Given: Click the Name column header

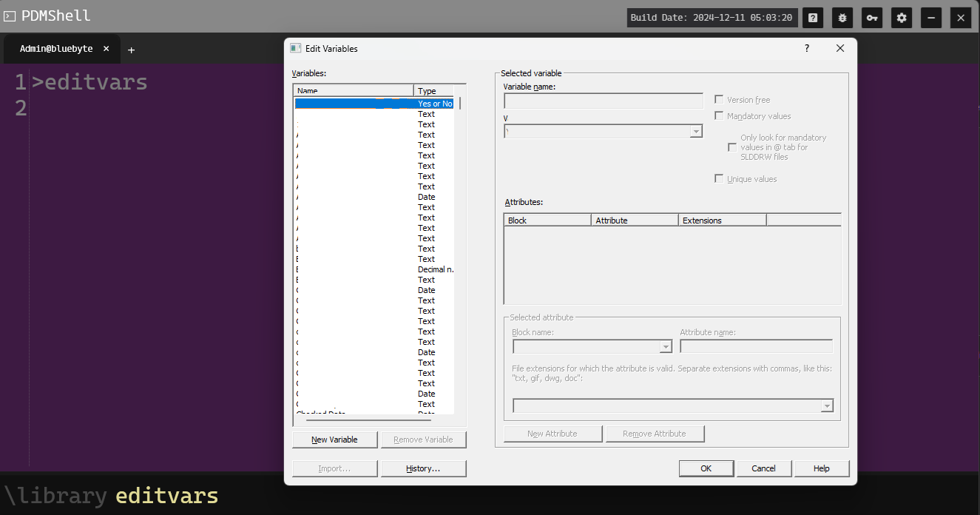Looking at the screenshot, I should coord(353,90).
